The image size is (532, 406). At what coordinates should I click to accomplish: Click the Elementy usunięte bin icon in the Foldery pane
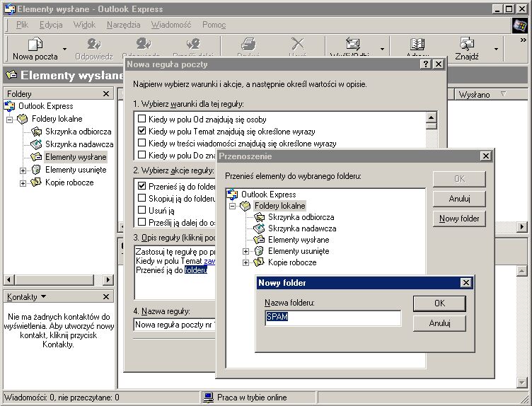(35, 170)
